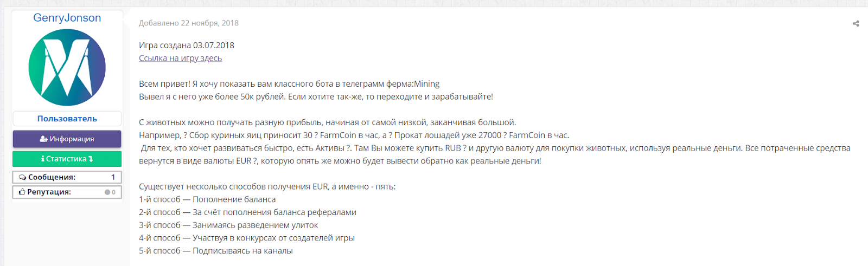Screen dimensions: 868x266
Task: Open the GenryJonson profile name link
Action: tap(67, 18)
